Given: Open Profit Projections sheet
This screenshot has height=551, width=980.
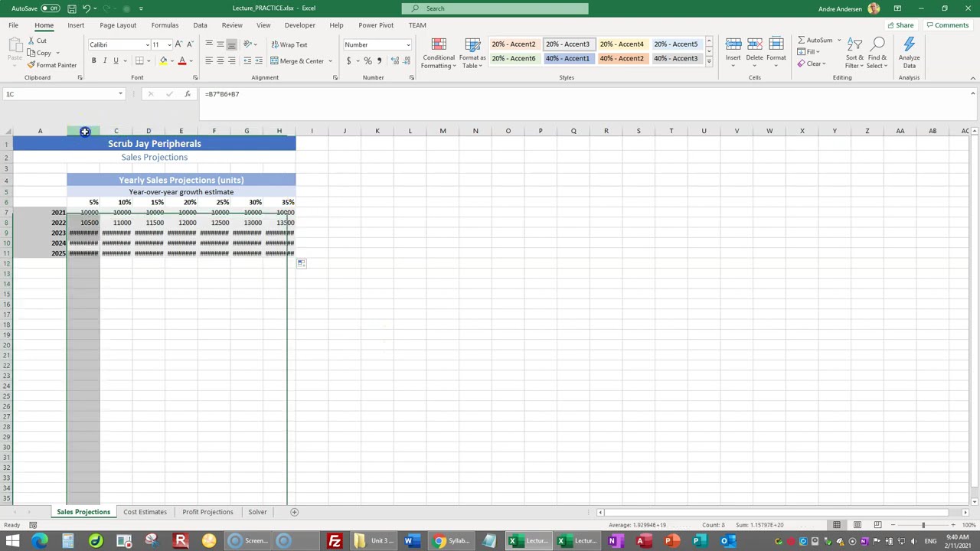Looking at the screenshot, I should point(207,512).
